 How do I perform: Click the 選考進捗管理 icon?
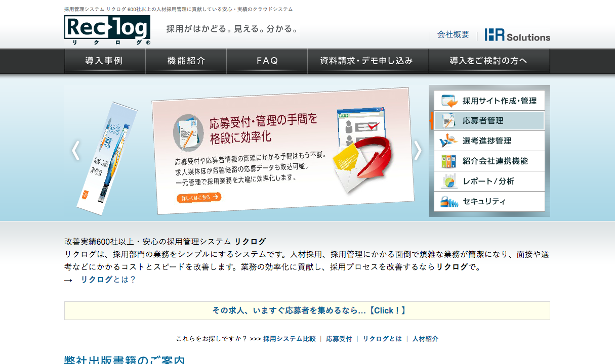448,141
